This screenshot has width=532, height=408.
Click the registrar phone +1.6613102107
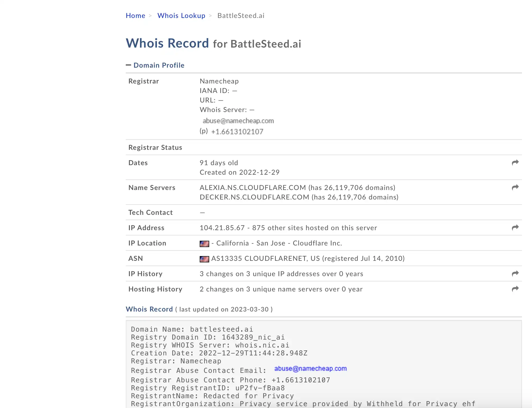[x=237, y=132]
